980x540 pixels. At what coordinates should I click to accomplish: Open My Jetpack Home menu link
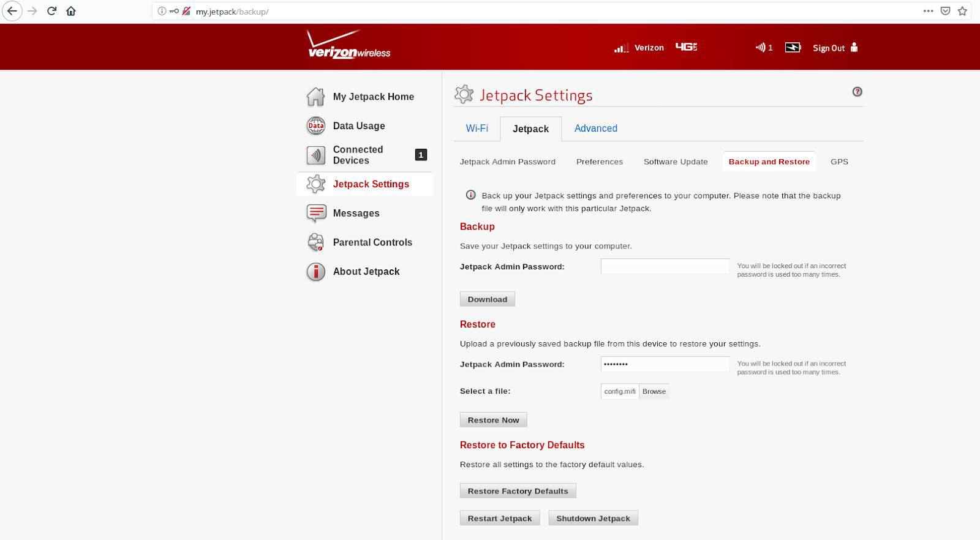pos(374,97)
